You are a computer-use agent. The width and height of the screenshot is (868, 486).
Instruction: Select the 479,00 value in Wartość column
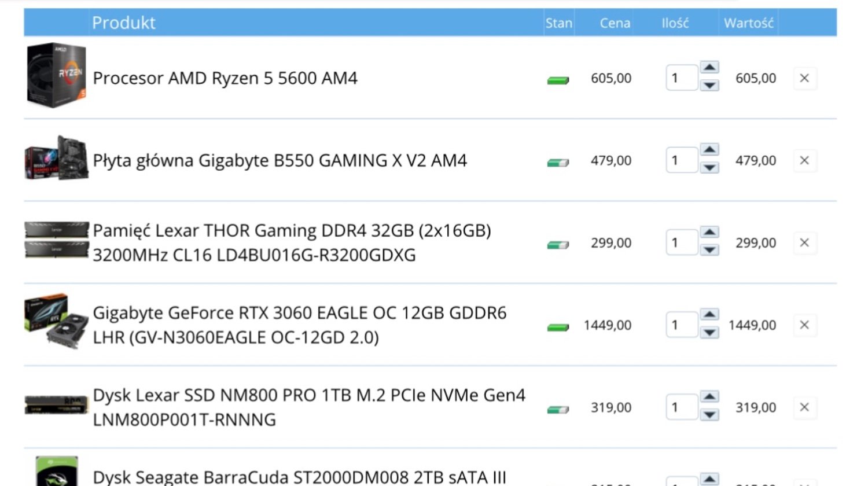(x=756, y=160)
